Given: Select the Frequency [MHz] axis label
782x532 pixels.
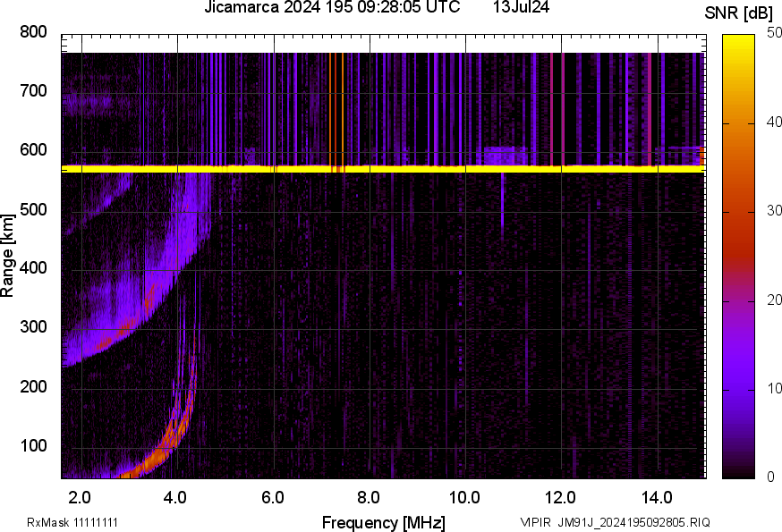Looking at the screenshot, I should point(383,522).
